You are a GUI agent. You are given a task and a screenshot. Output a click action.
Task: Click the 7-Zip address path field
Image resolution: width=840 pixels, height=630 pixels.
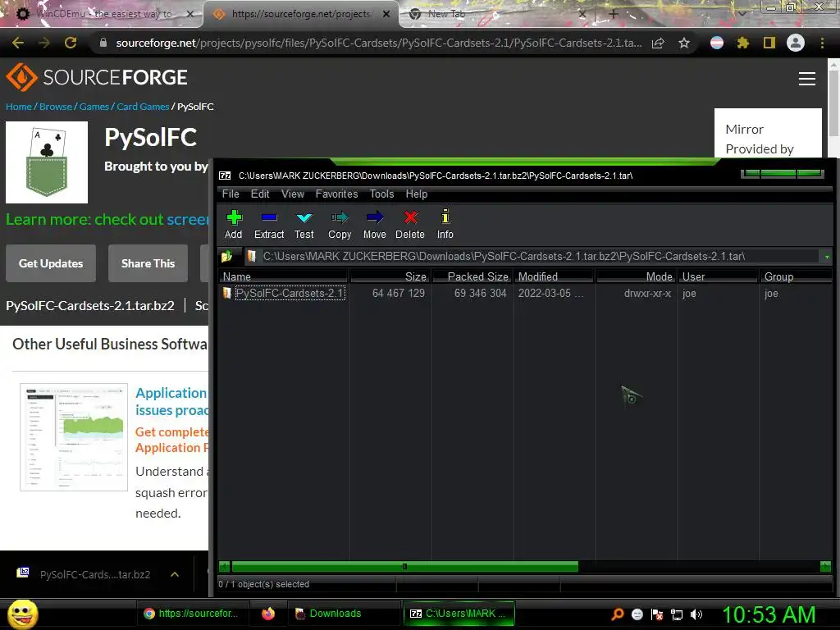coord(533,256)
